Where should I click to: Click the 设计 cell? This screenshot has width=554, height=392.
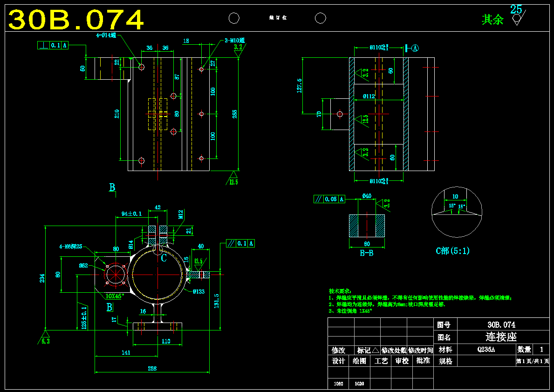pos(338,361)
